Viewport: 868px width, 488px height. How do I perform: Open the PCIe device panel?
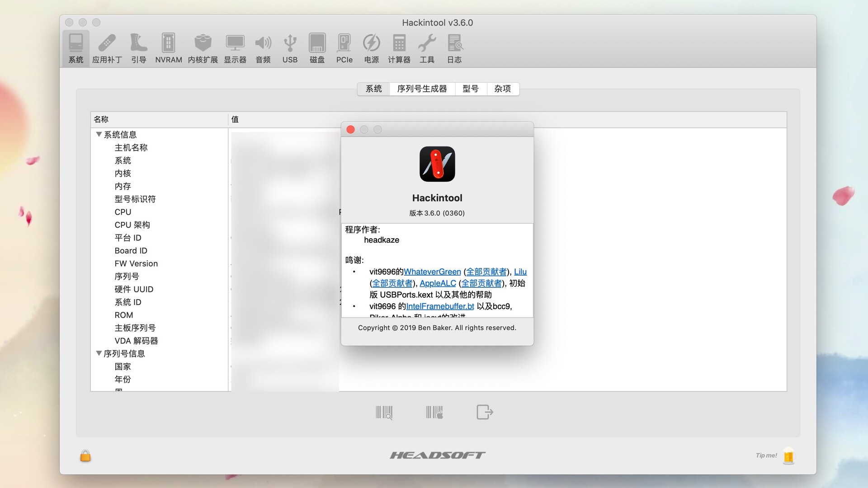point(344,47)
